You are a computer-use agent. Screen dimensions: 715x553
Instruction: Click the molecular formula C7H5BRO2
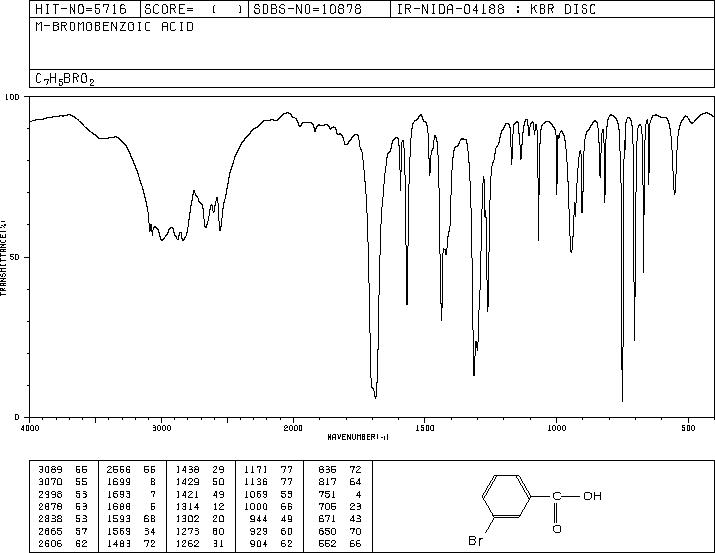click(65, 79)
